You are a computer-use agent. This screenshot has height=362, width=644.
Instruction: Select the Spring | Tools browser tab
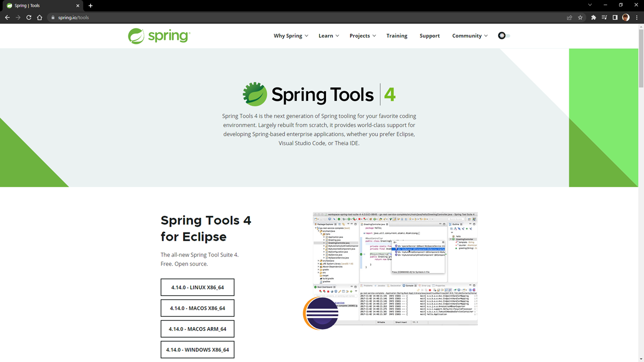pos(42,5)
